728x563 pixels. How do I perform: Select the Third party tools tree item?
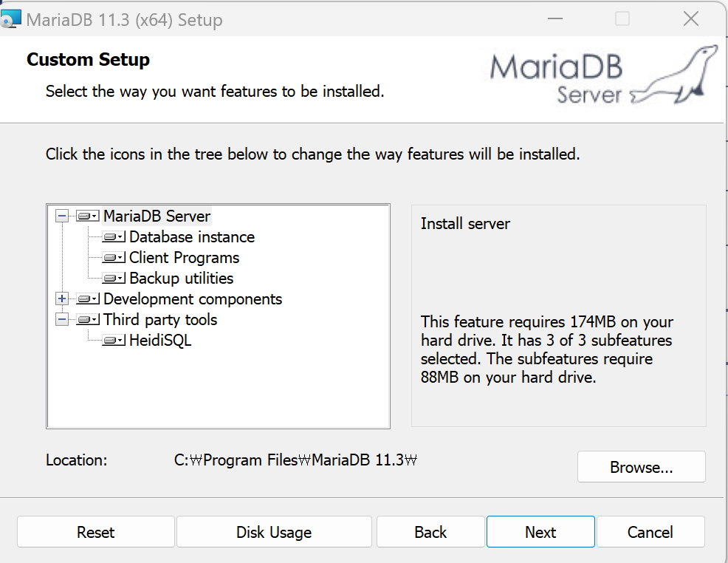click(x=160, y=320)
